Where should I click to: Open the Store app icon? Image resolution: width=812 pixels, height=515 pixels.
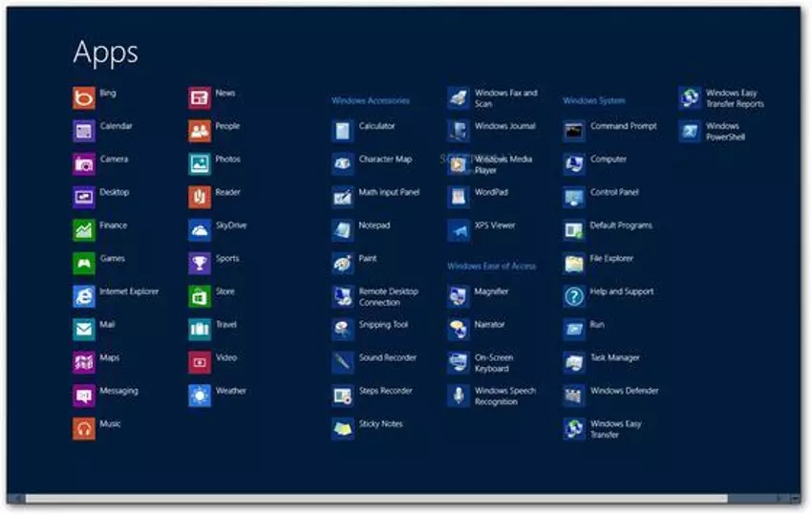[200, 297]
